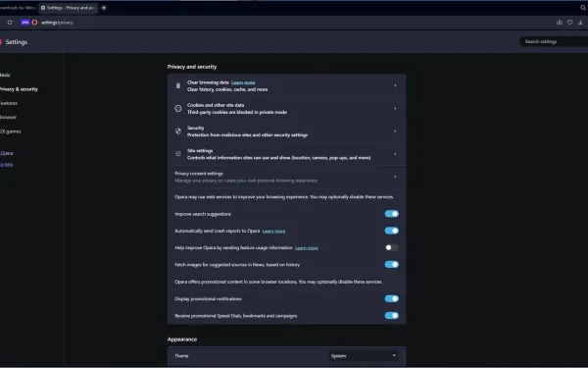
Task: Click the VPN badge in the address bar
Action: click(25, 23)
